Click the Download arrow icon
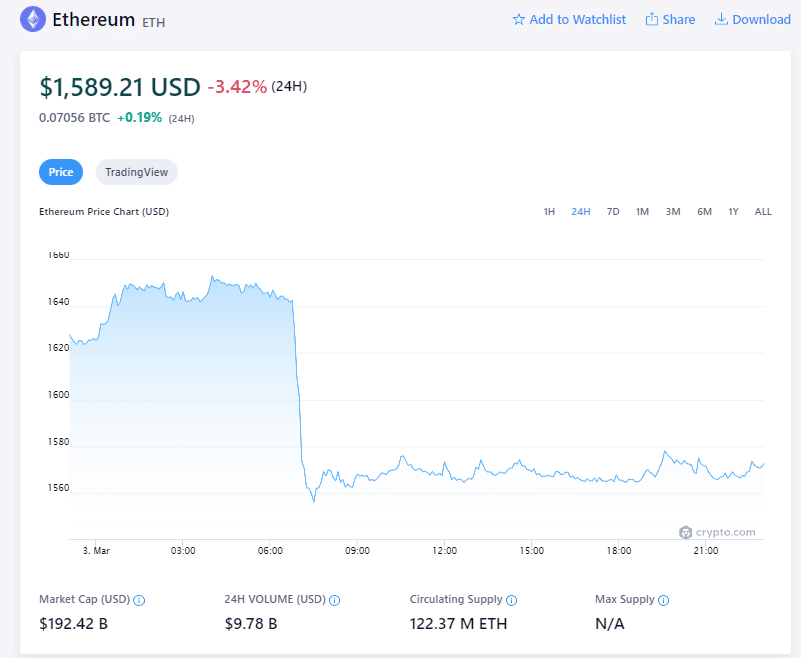This screenshot has width=801, height=658. 721,19
